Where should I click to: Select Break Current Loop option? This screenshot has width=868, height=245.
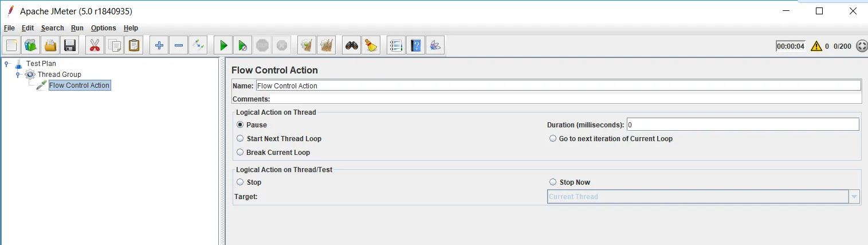pos(240,152)
